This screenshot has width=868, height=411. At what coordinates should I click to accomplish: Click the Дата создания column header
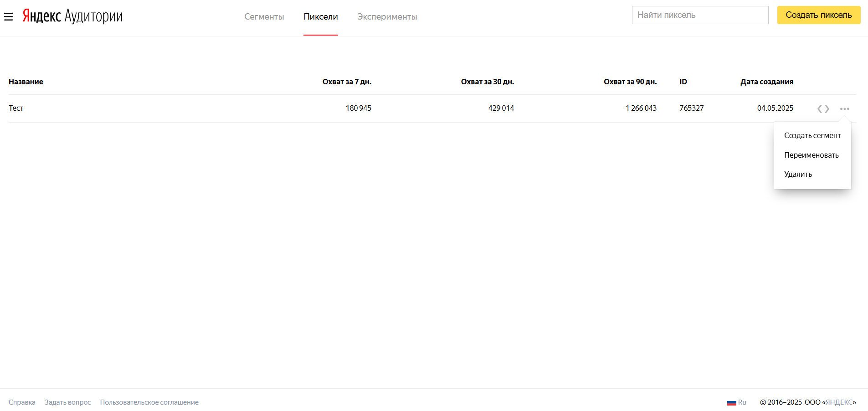(x=766, y=82)
